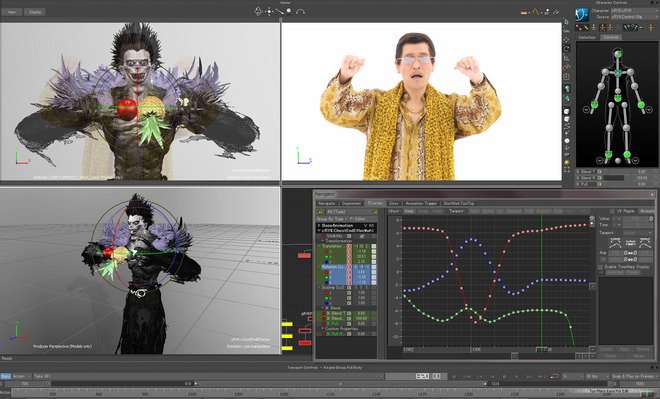Toggle the key button on IK Pull row
This screenshot has width=660, height=399.
pyautogui.click(x=349, y=324)
